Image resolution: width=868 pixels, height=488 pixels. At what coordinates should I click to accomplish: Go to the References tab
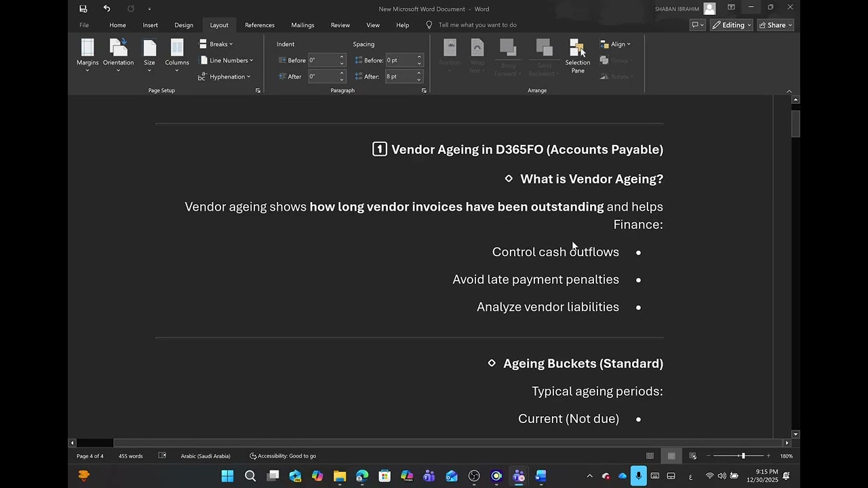pyautogui.click(x=260, y=25)
